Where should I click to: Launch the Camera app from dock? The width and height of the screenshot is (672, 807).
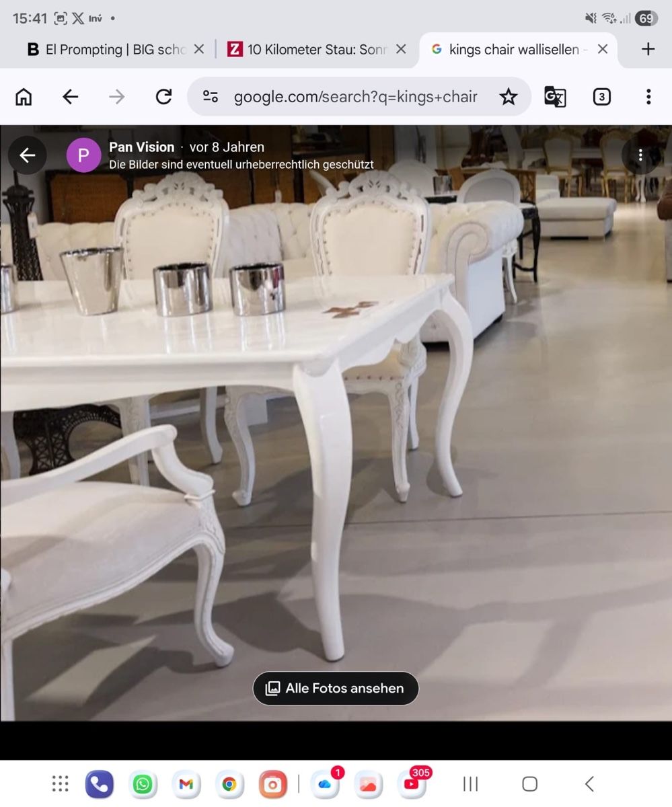click(x=272, y=784)
